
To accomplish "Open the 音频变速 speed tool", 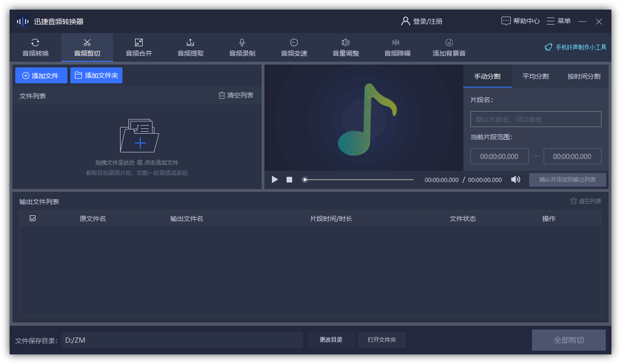I will (294, 47).
